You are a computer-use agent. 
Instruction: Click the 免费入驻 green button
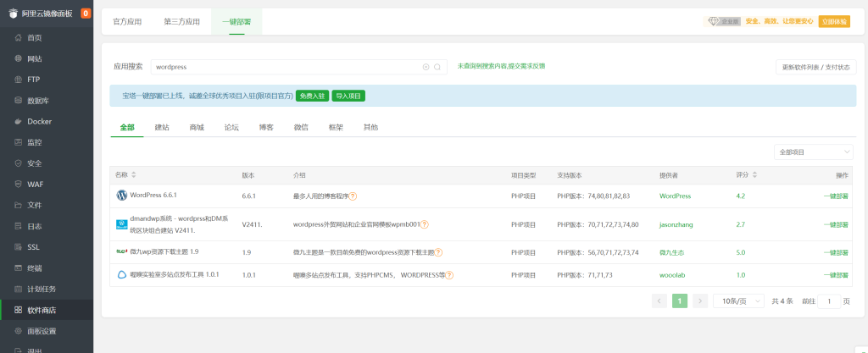click(312, 97)
